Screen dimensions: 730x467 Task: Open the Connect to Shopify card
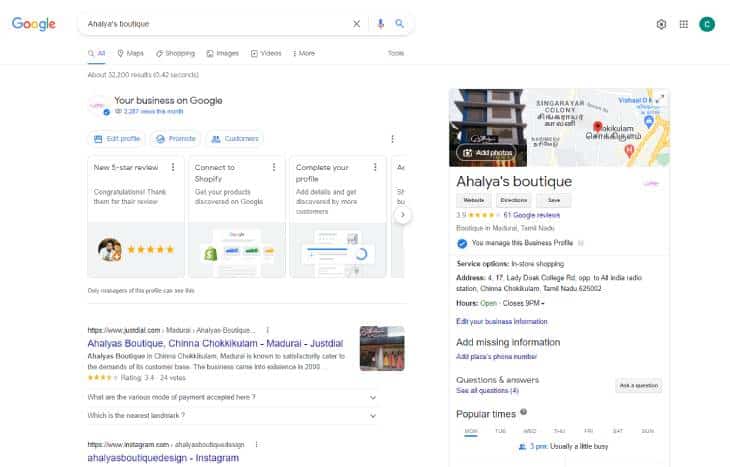237,217
